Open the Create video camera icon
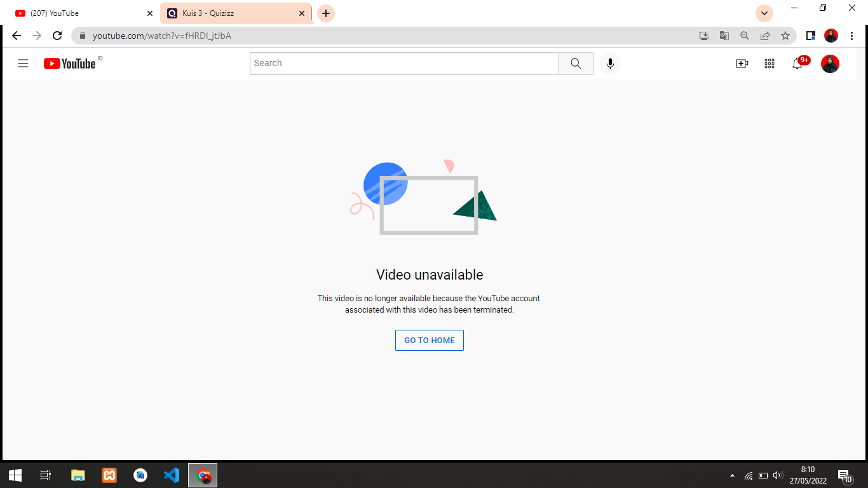 [x=742, y=64]
